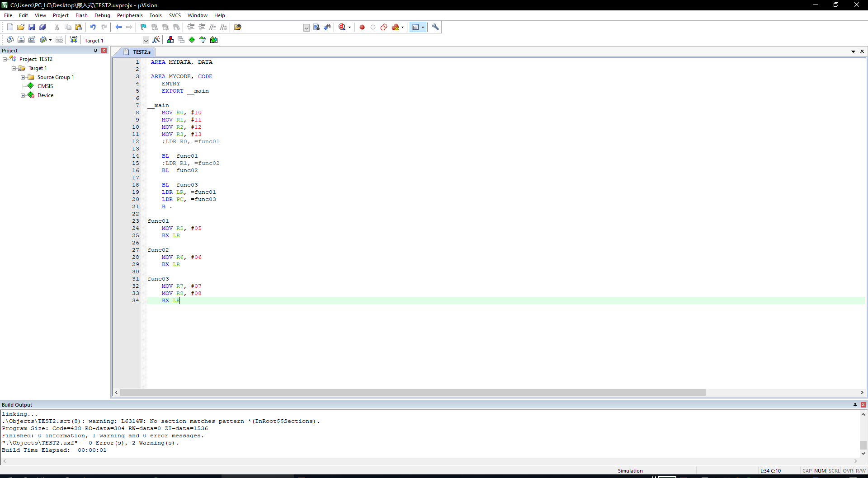Viewport: 868px width, 478px height.
Task: Click the line number 23 in the gutter
Action: [x=136, y=221]
